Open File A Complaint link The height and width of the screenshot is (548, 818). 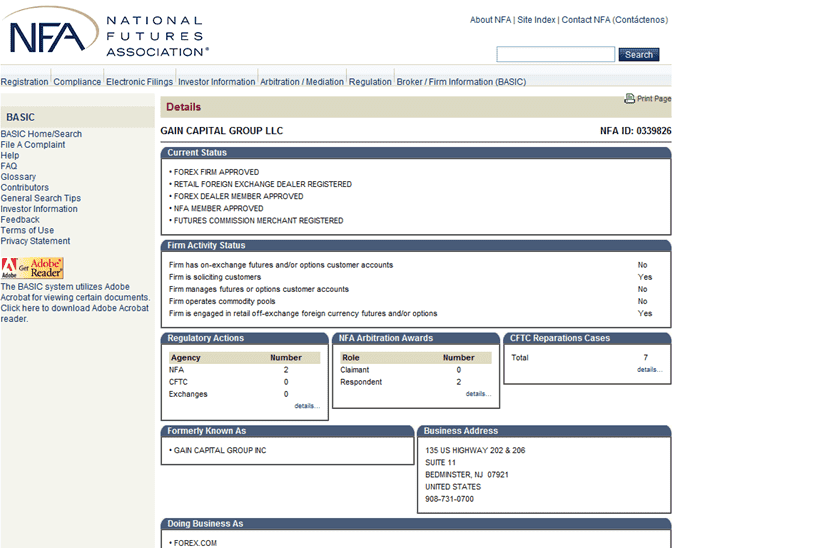pyautogui.click(x=33, y=145)
